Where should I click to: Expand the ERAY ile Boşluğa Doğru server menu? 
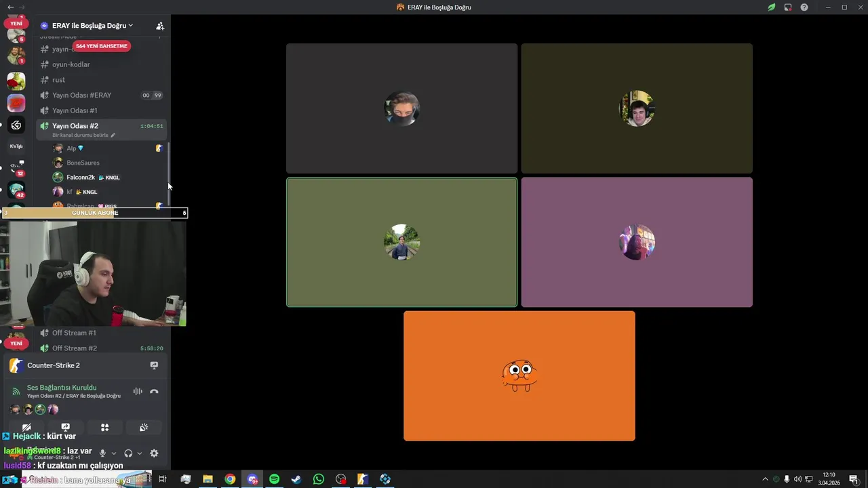point(92,26)
